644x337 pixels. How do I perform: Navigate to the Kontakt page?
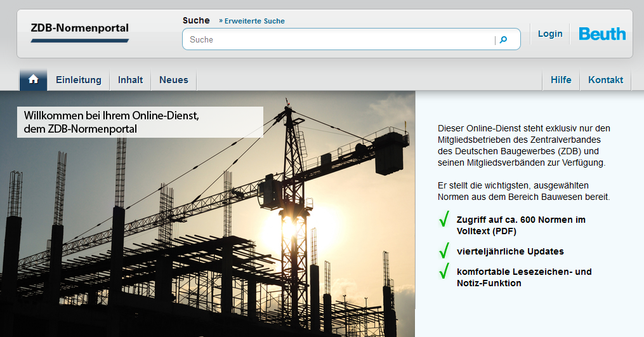tap(605, 80)
